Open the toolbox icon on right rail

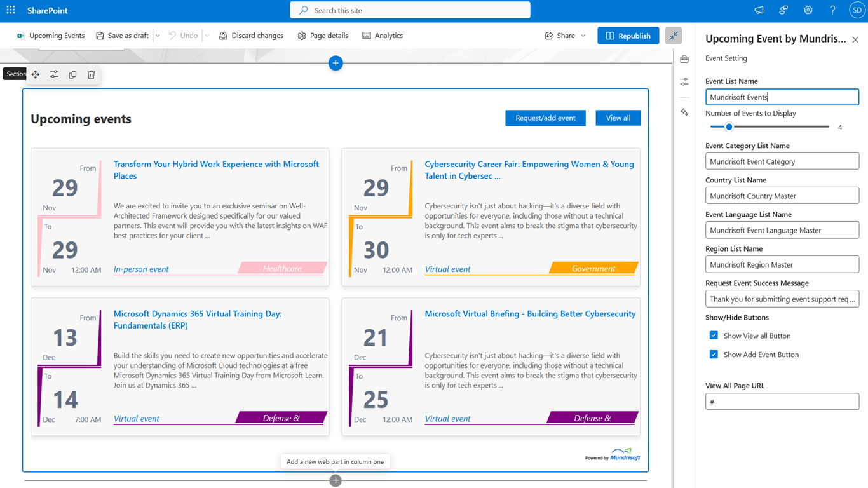tap(684, 59)
